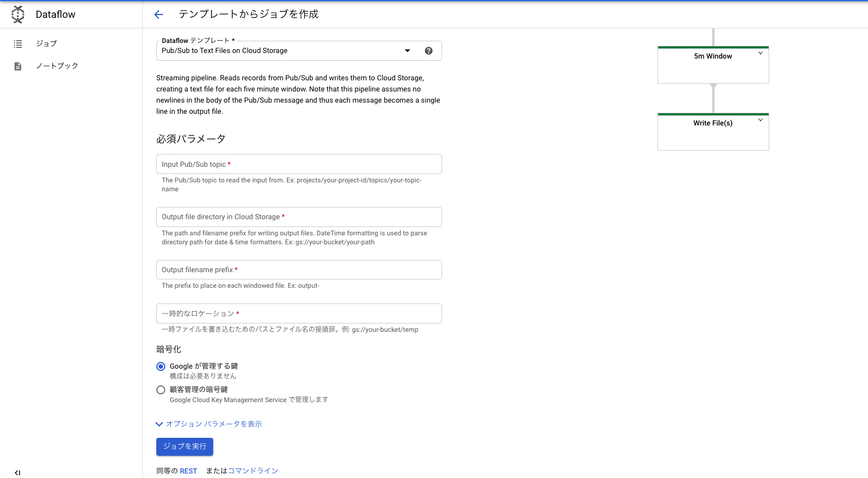Image resolution: width=868 pixels, height=478 pixels.
Task: Click the Output filename prefix field
Action: point(299,269)
